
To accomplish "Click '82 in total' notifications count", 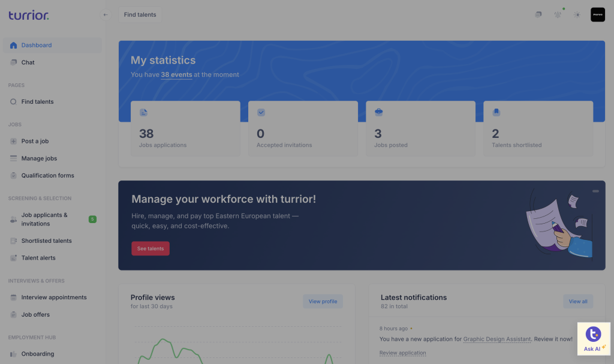I will pyautogui.click(x=394, y=306).
